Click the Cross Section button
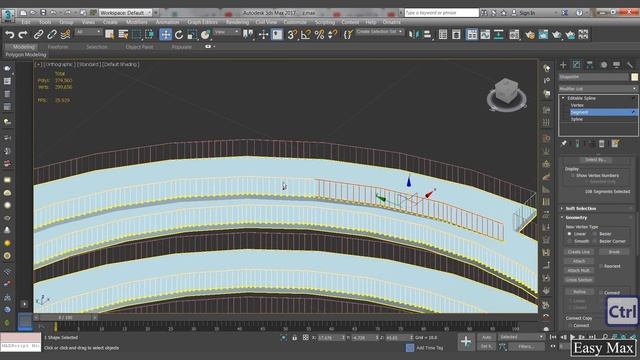The height and width of the screenshot is (360, 640). click(578, 280)
